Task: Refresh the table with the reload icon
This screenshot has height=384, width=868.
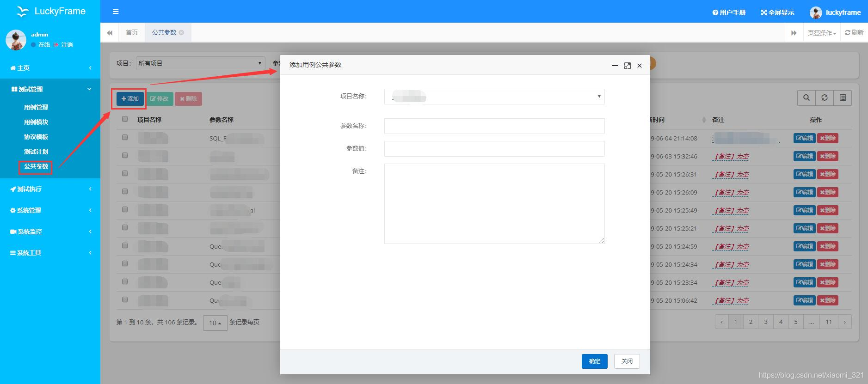Action: pos(825,98)
